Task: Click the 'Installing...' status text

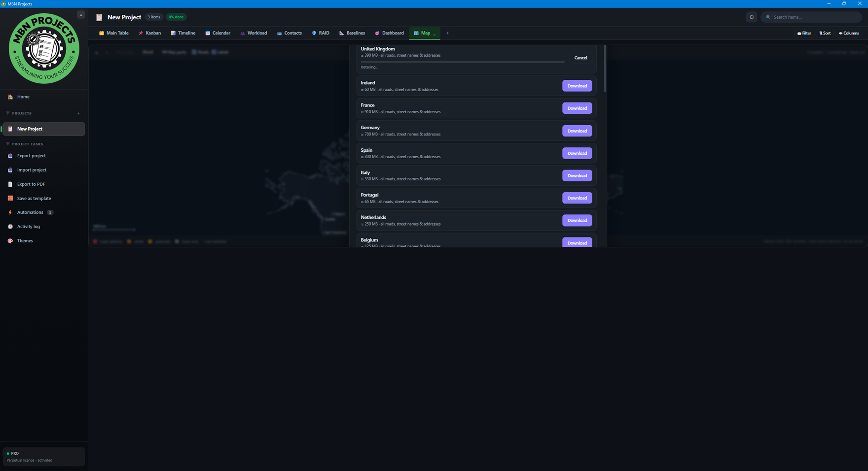Action: [369, 67]
